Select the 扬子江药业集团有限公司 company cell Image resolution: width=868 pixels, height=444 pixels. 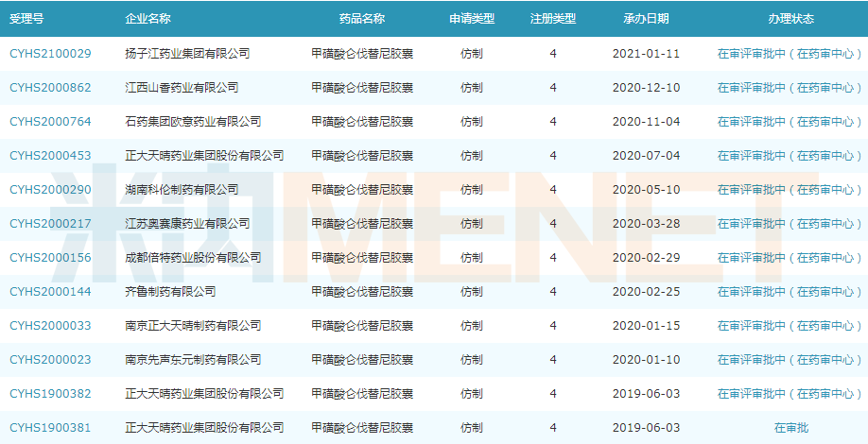click(187, 54)
